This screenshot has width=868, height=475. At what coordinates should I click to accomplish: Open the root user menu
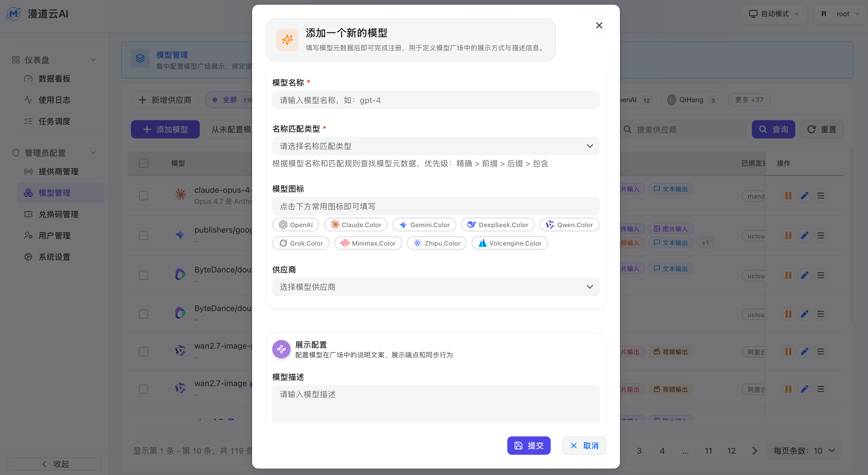coord(840,14)
